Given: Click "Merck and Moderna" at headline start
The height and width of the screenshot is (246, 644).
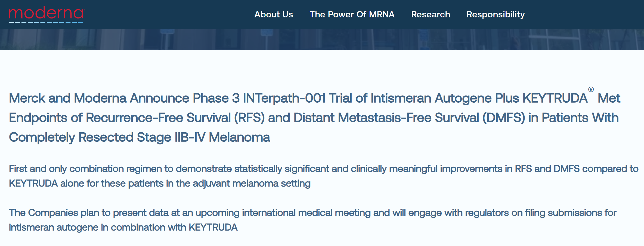Looking at the screenshot, I should tap(68, 98).
